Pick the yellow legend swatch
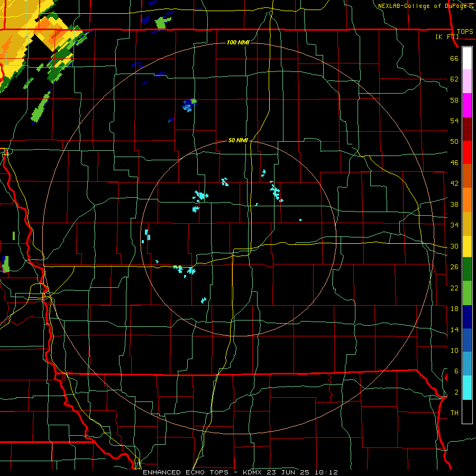Screen dimensions: 476x476 [x=467, y=246]
